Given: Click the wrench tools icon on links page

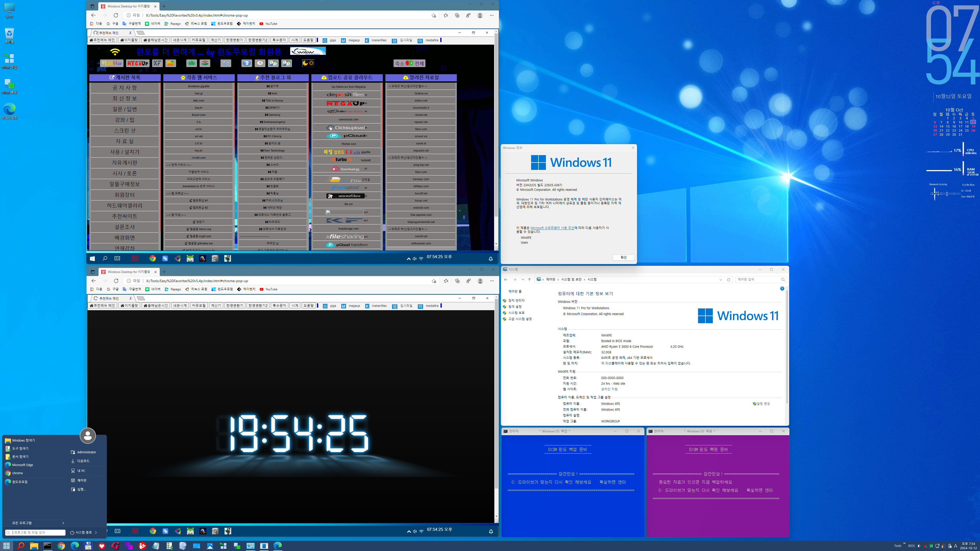Looking at the screenshot, I should [x=226, y=63].
